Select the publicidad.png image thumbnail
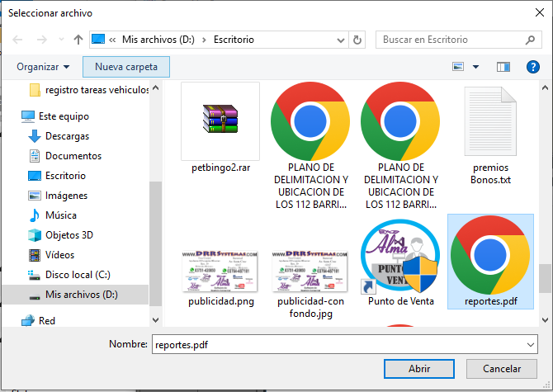This screenshot has width=553, height=392. coord(220,271)
